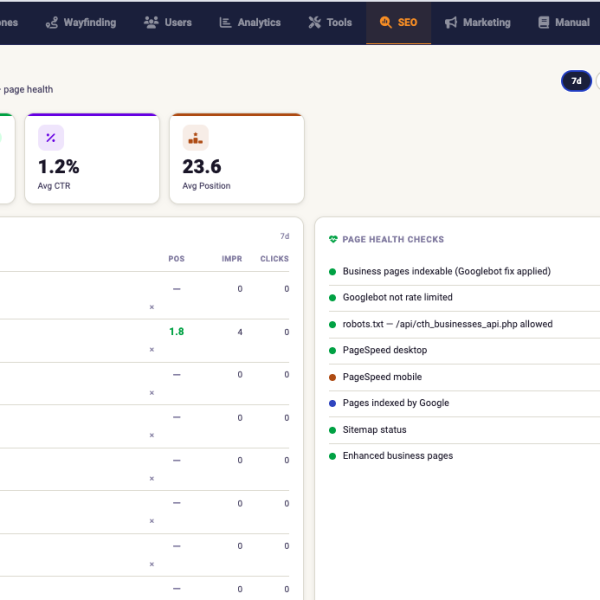Click the orange PageSpeed mobile status dot
This screenshot has height=600, width=600.
point(333,378)
